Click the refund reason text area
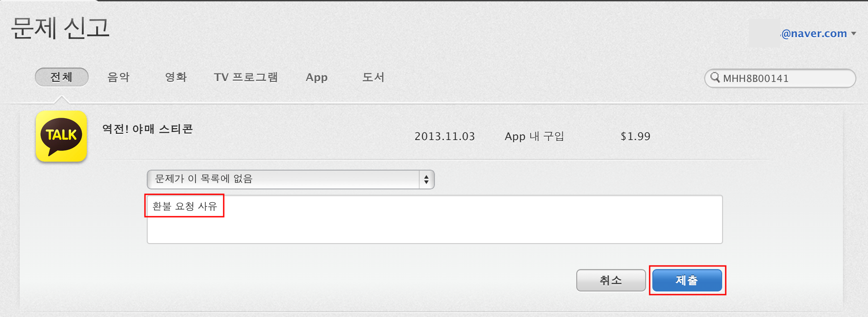The height and width of the screenshot is (317, 868). click(x=434, y=219)
